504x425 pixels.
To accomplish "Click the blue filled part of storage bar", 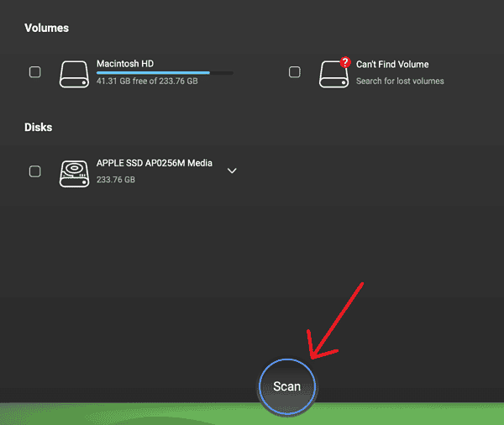I will click(151, 73).
